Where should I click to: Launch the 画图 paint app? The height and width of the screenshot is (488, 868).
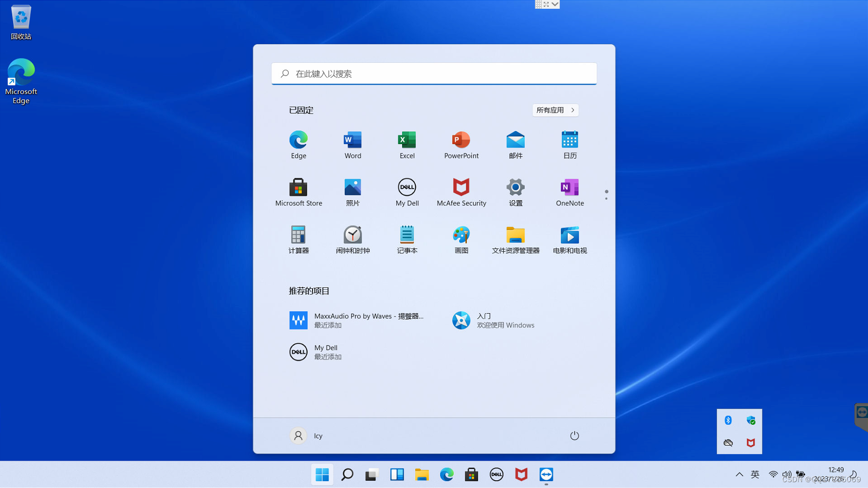[x=461, y=240]
